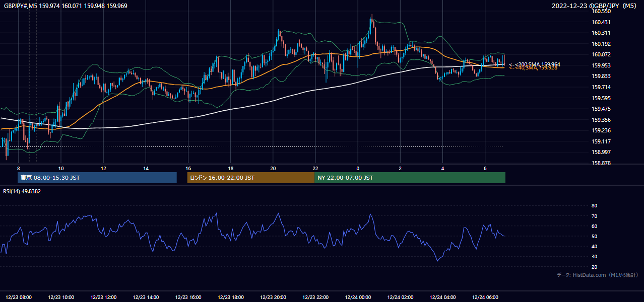
Task: Click RSI scale value 20
Action: 595,267
